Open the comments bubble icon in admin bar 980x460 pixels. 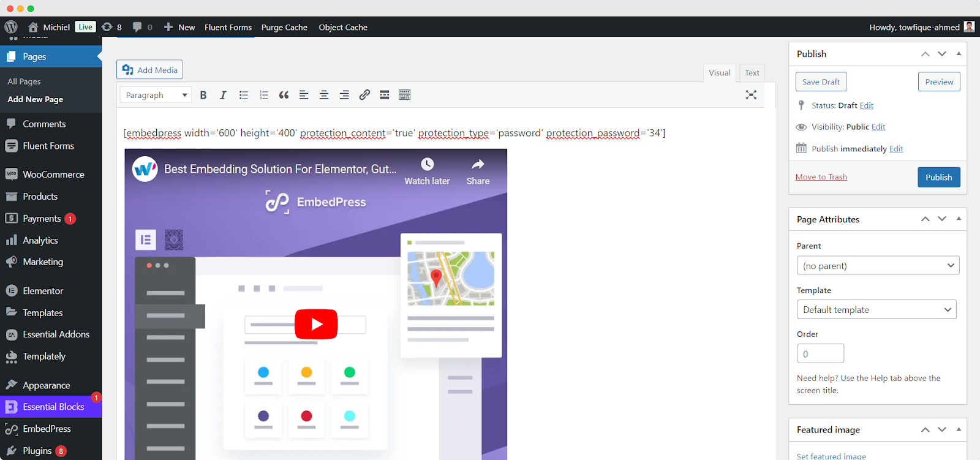click(x=137, y=27)
